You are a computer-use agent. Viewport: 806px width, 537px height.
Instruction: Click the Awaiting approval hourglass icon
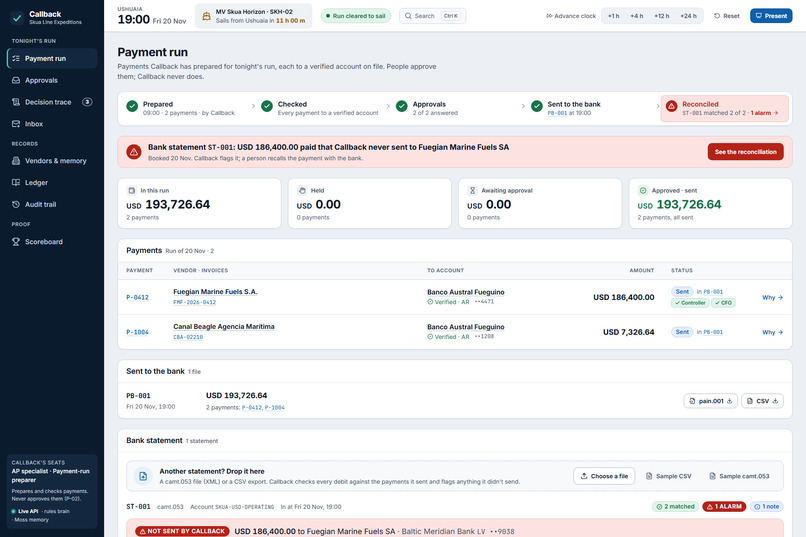pos(472,191)
